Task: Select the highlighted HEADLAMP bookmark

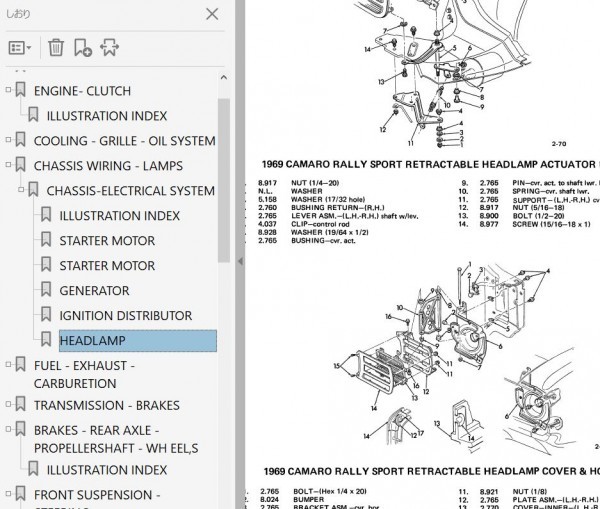Action: point(138,341)
